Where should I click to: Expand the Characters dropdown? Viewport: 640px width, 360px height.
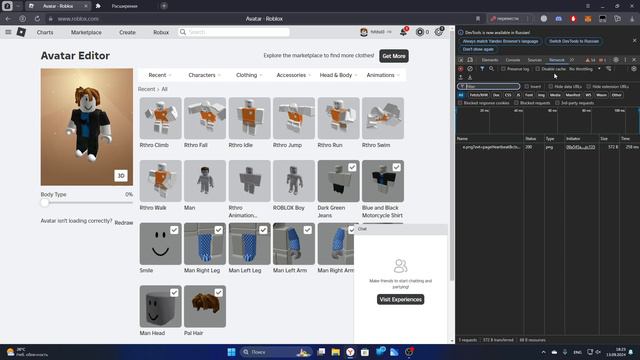(204, 75)
